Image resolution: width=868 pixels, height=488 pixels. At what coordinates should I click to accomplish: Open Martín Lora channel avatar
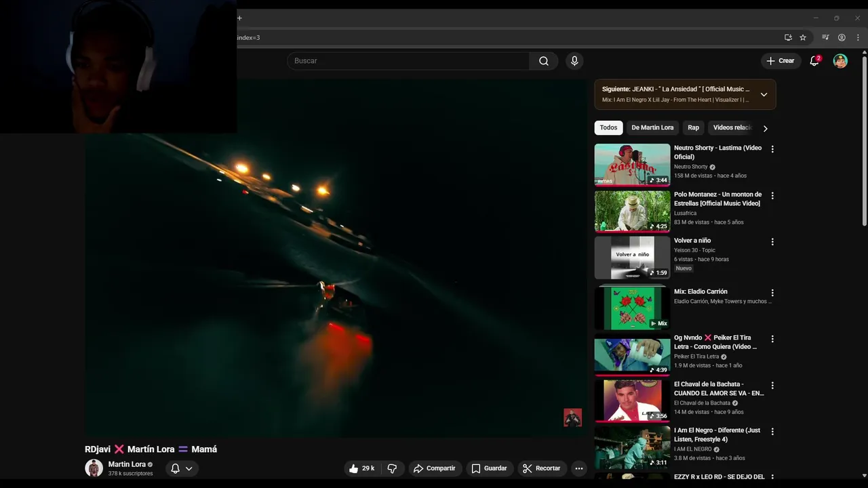coord(94,468)
